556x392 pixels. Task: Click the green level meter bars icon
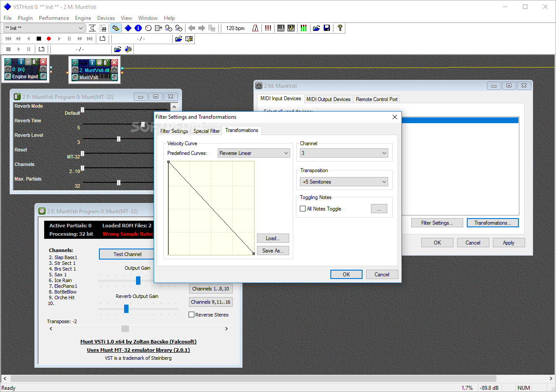(304, 28)
